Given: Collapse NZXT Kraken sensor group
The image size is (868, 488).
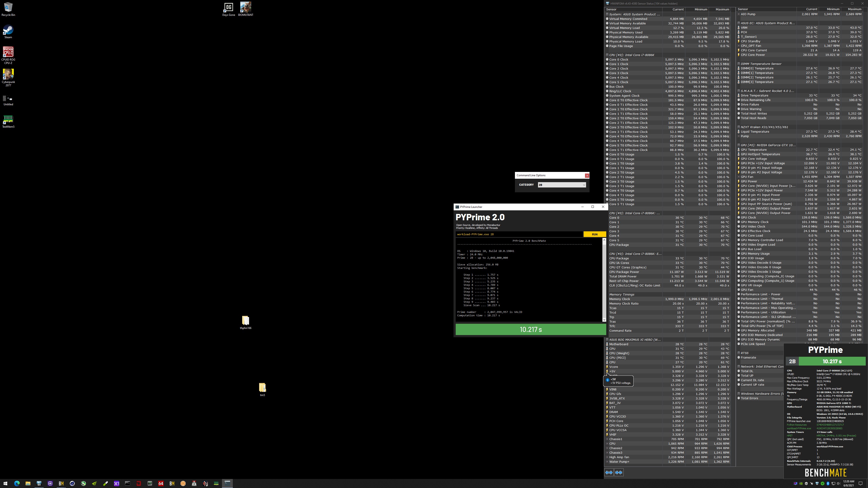Looking at the screenshot, I should 739,127.
